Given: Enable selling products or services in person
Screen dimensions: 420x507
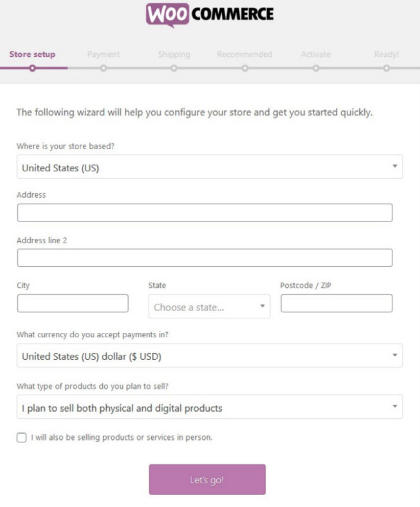Looking at the screenshot, I should tap(22, 438).
